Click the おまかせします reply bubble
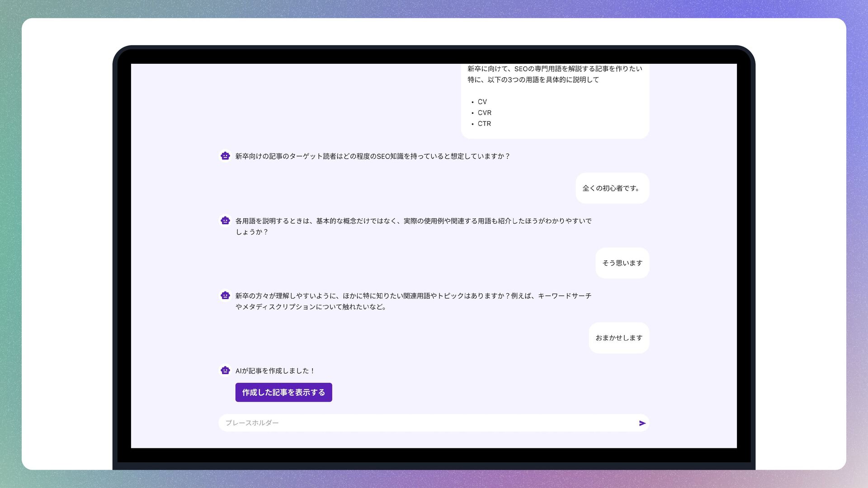 click(618, 338)
